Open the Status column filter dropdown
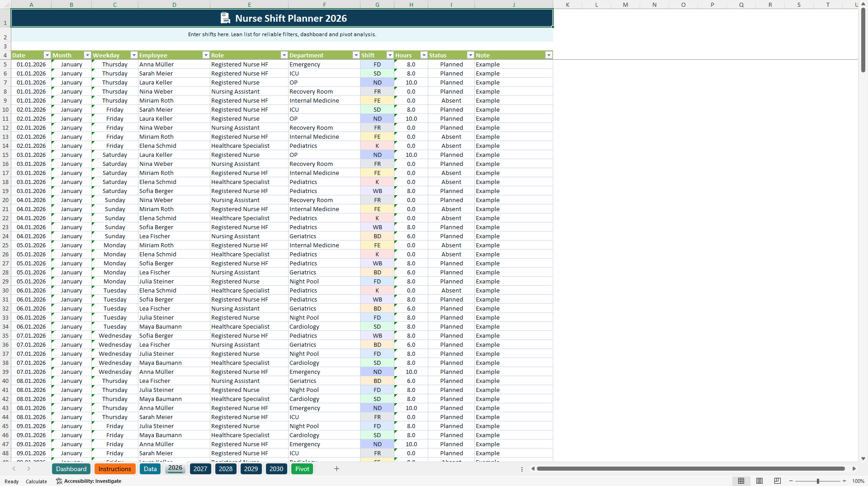The image size is (868, 486). [470, 55]
